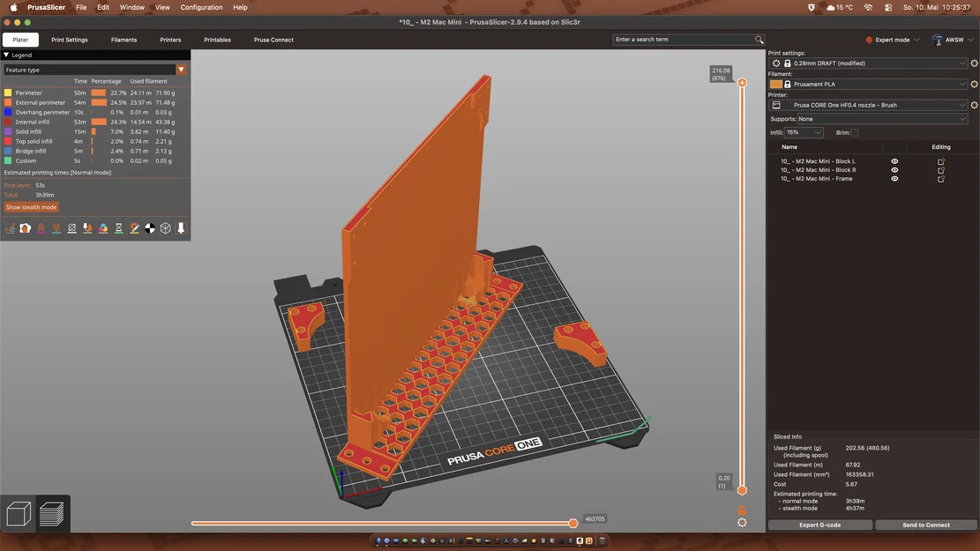Switch to sliced preview layers icon
980x551 pixels.
52,513
